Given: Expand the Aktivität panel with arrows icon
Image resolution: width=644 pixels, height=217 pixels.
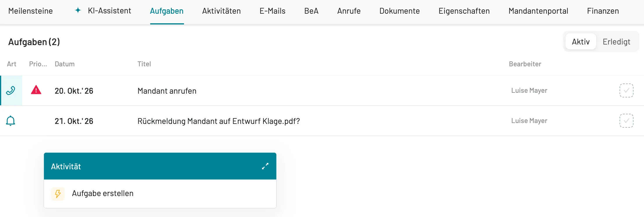Looking at the screenshot, I should (265, 166).
